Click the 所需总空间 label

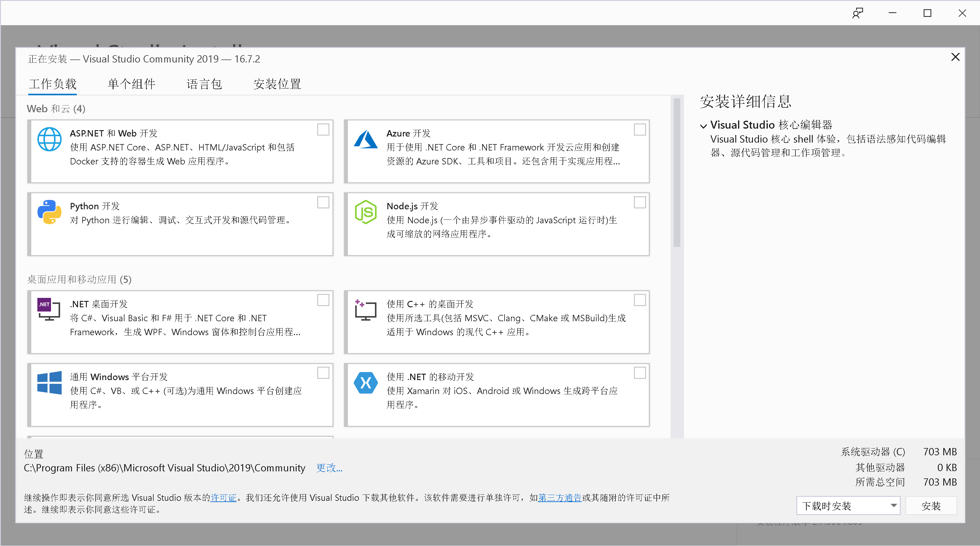tap(880, 482)
